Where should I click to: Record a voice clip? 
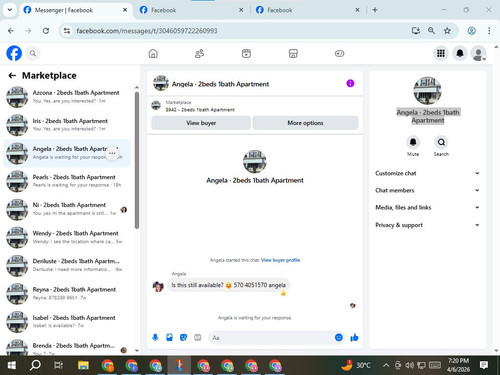tap(155, 338)
